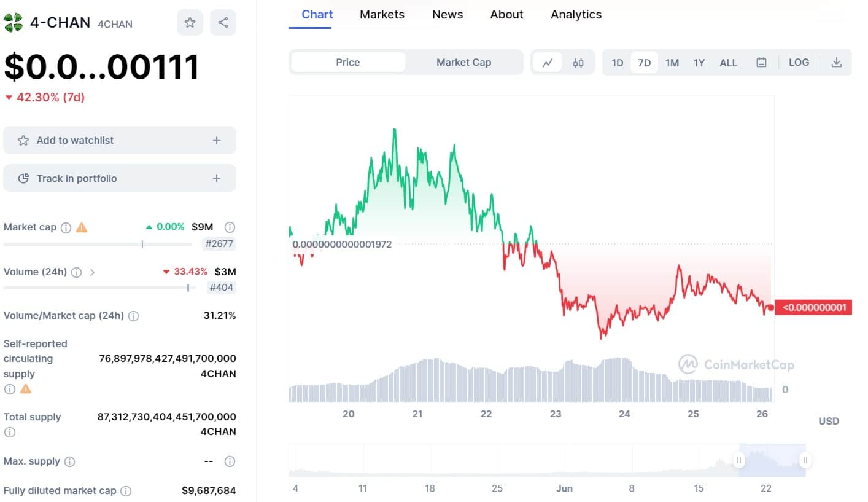This screenshot has height=502, width=868.
Task: Click the 87,312,730,404,451,700,000 supply value
Action: tap(167, 417)
